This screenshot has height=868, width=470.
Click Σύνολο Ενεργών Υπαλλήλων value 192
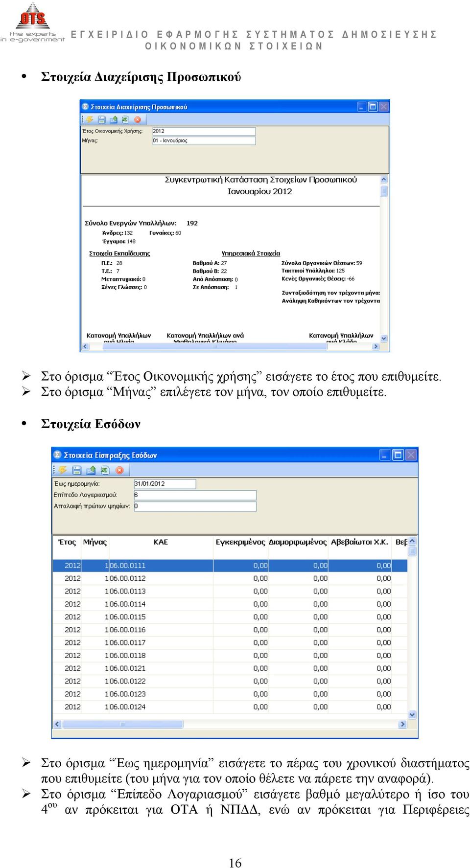pos(192,223)
